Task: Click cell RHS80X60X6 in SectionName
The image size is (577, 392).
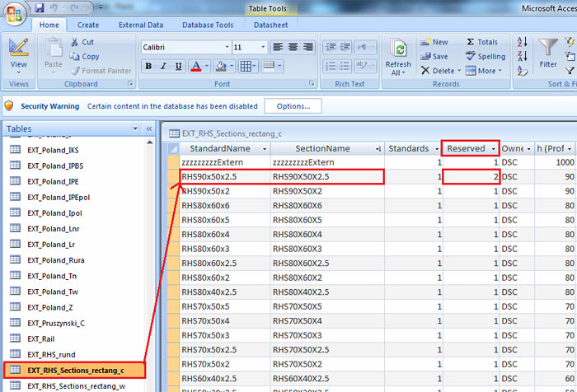Action: click(327, 206)
